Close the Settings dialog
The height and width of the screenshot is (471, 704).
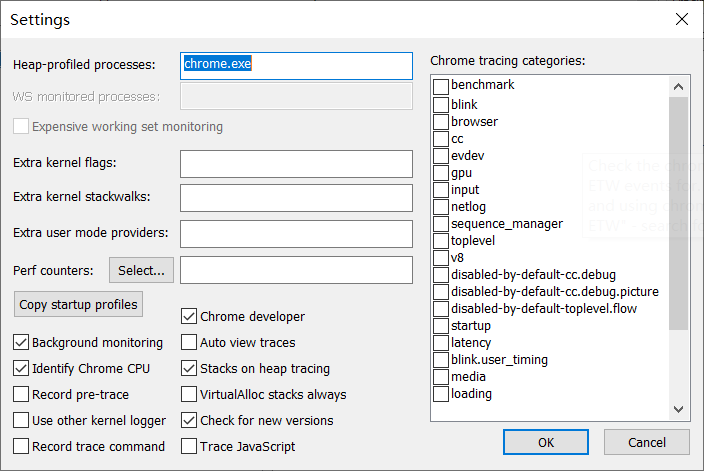pyautogui.click(x=681, y=19)
